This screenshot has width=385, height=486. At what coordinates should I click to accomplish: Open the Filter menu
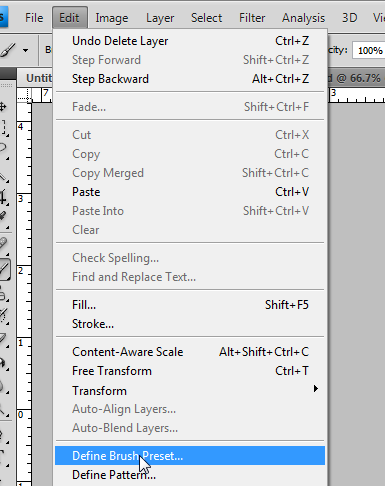pos(252,18)
